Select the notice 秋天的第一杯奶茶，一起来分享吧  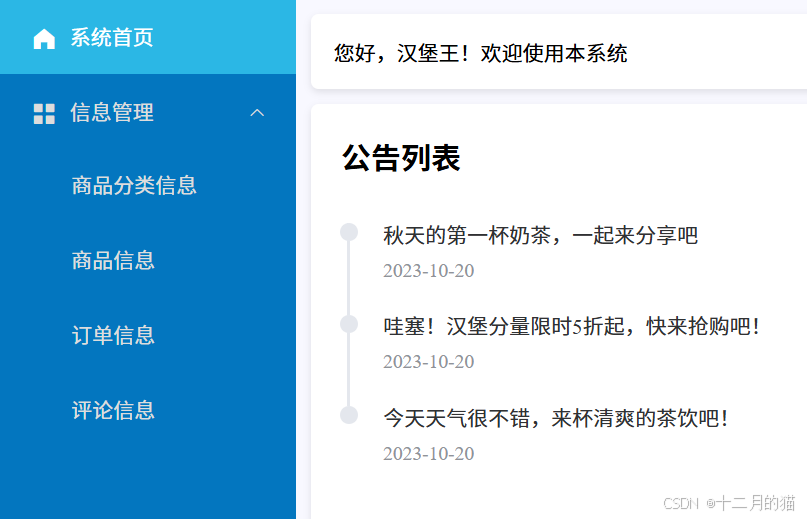(x=540, y=236)
